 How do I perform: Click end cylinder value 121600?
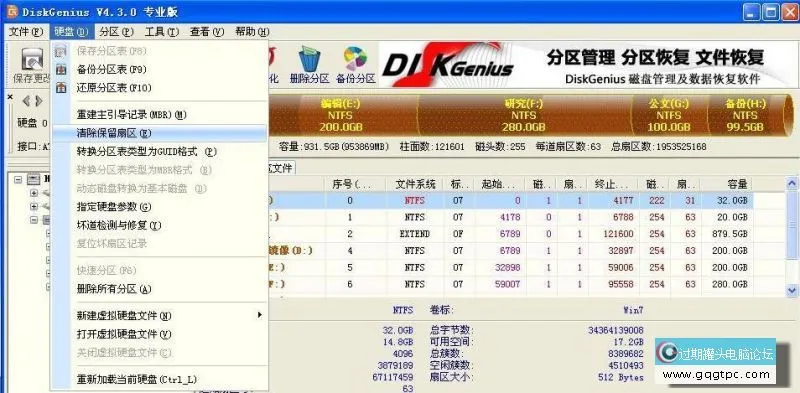coord(618,234)
